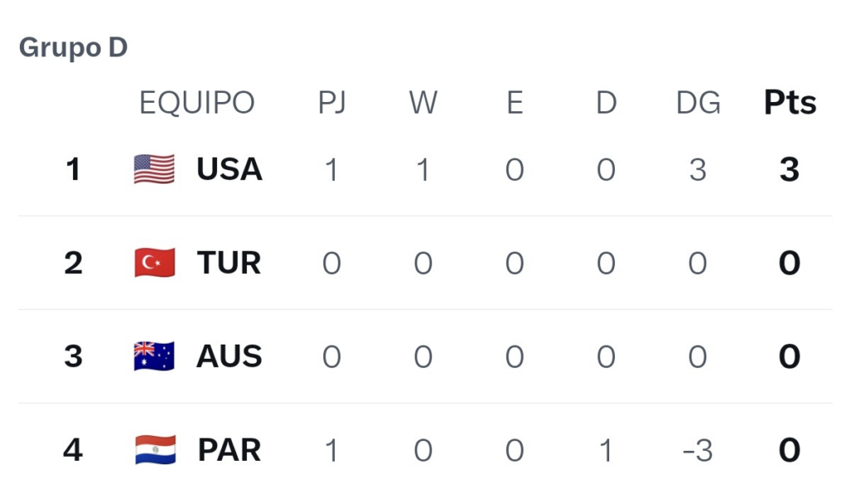
Task: Click Paraguay's goal difference of -3
Action: [x=698, y=450]
